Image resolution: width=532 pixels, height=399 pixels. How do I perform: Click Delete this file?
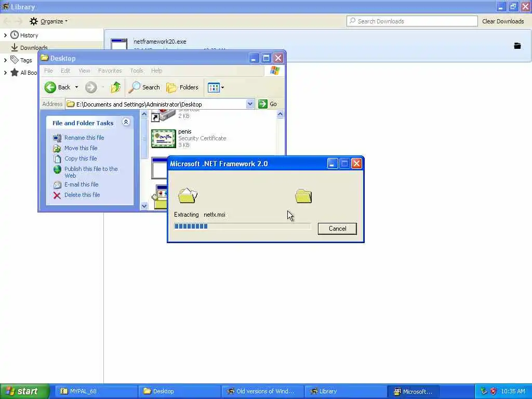point(82,195)
